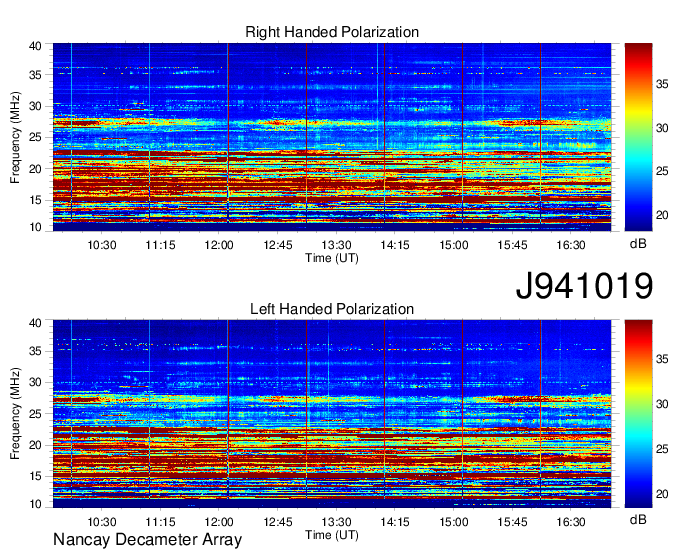
Task: Click the 10:30 time tick under Left Handed plot
Action: [x=102, y=522]
